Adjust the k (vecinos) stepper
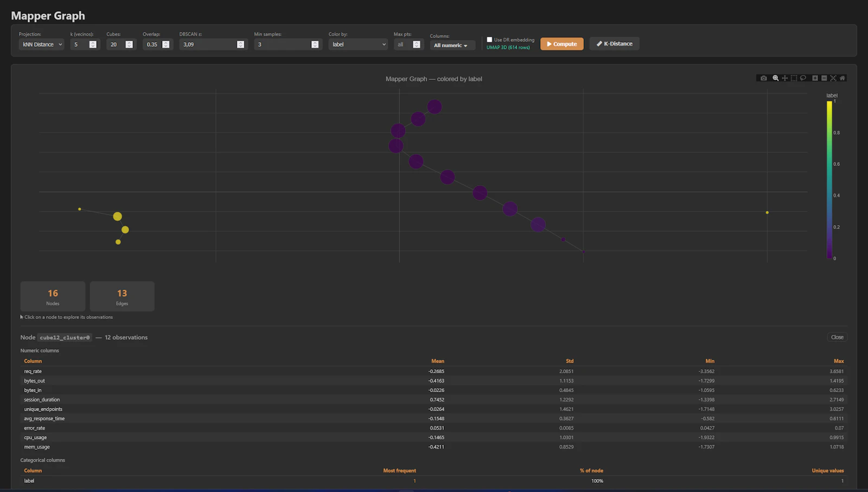The image size is (868, 492). 93,44
